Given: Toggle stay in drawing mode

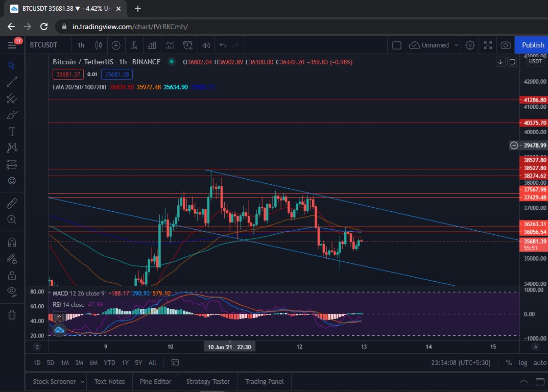Looking at the screenshot, I should [x=12, y=259].
